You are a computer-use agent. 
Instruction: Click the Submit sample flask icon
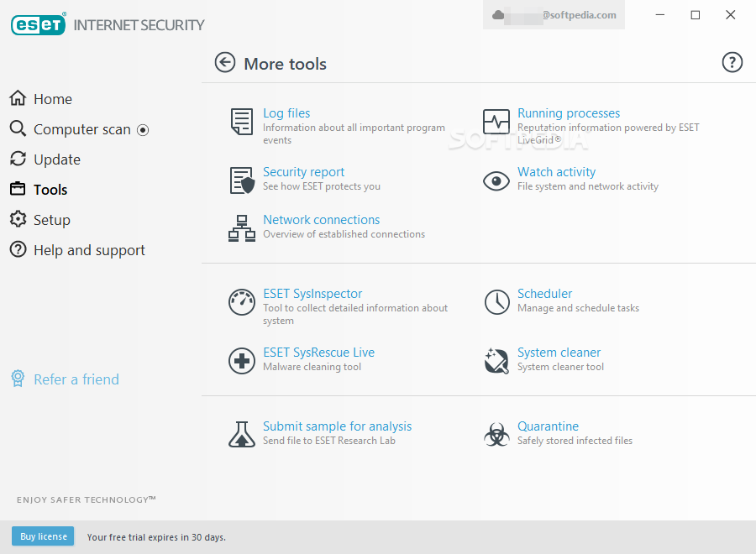tap(242, 434)
